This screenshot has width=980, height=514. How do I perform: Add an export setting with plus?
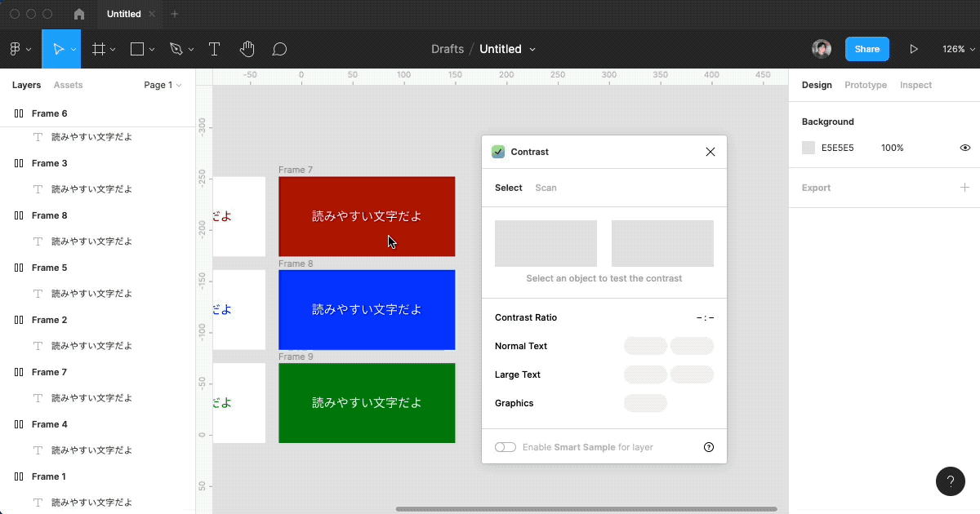click(964, 188)
